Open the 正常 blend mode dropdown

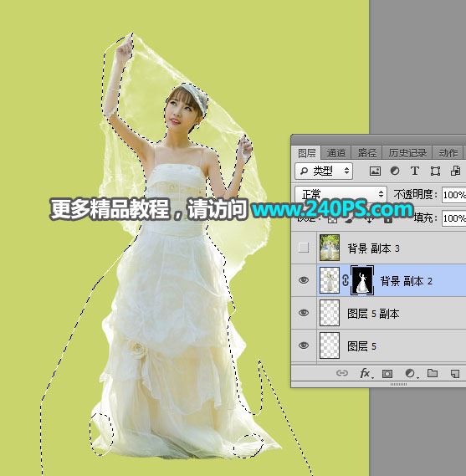click(341, 194)
